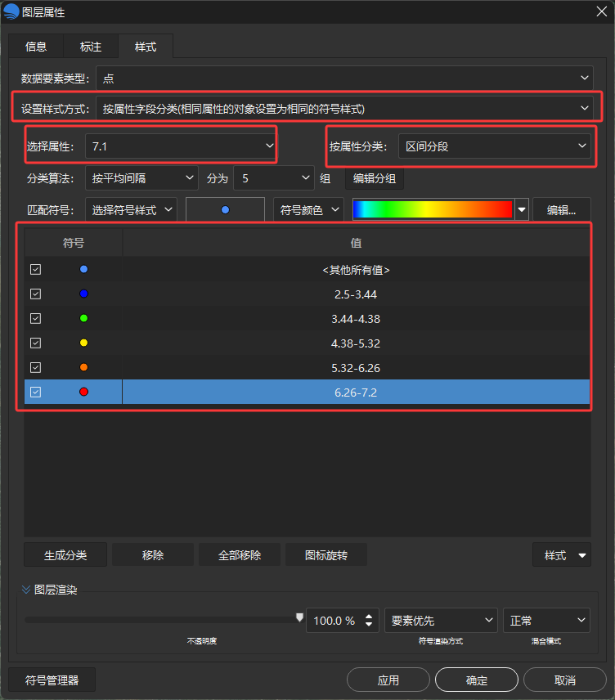Image resolution: width=615 pixels, height=700 pixels.
Task: Increase opacity with the spinner up arrow
Action: click(369, 616)
